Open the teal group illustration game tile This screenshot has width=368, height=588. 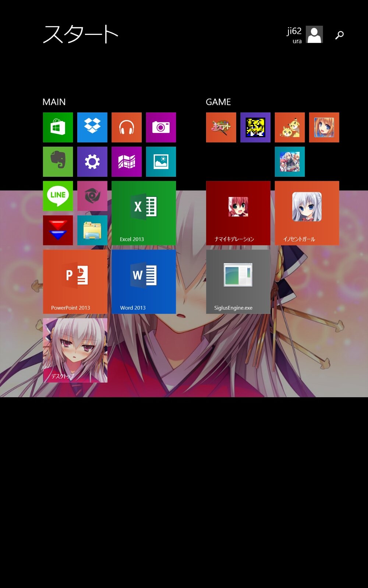tap(290, 162)
